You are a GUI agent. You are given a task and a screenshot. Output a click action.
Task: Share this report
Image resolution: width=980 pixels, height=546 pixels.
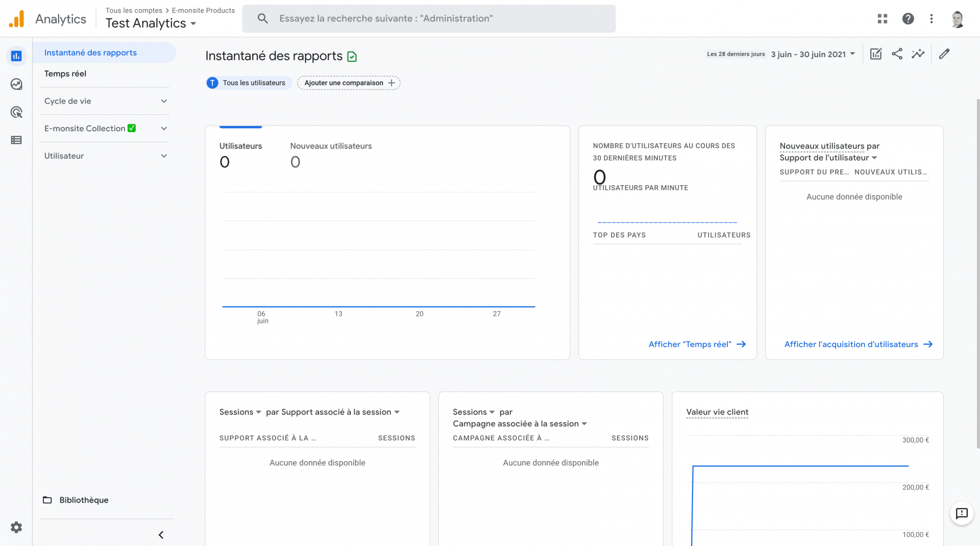897,54
